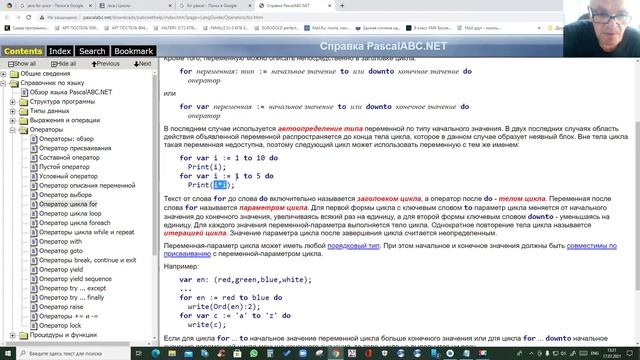Open Оператор try ... except topic
This screenshot has height=360, width=640.
click(x=72, y=288)
